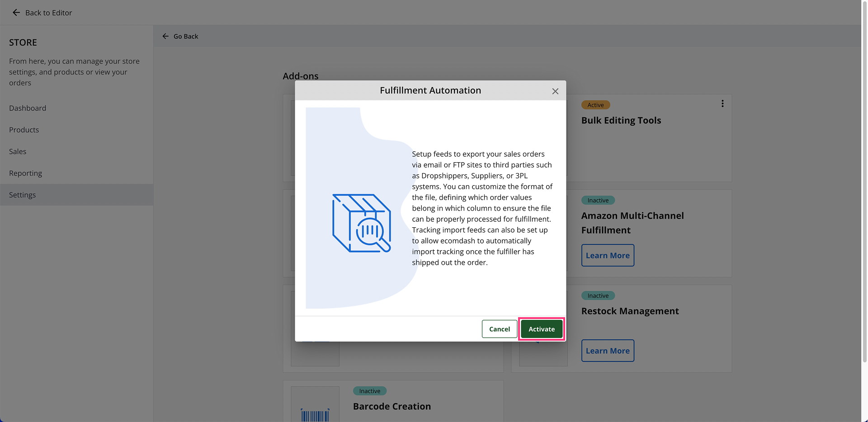Click the Amazon Multi-Channel Fulfillment title
Screen dimensions: 868x422
632,223
